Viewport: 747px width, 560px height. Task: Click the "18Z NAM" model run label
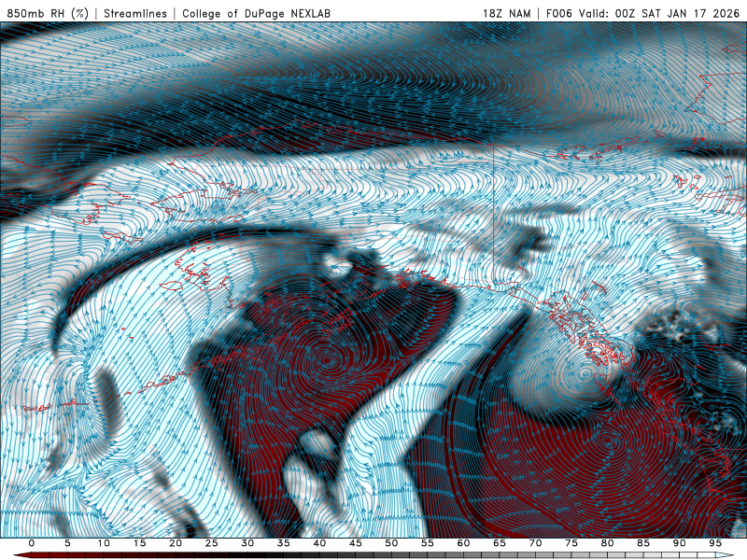(x=507, y=13)
